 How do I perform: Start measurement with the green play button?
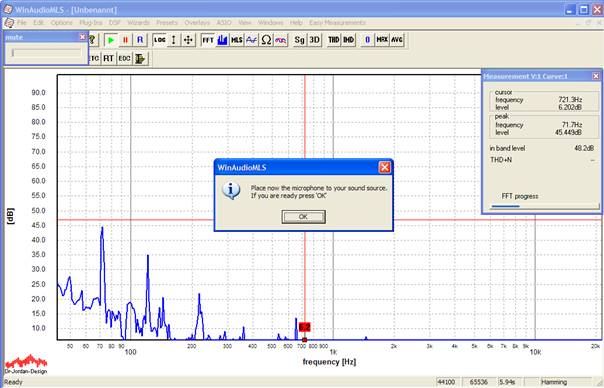pos(111,40)
